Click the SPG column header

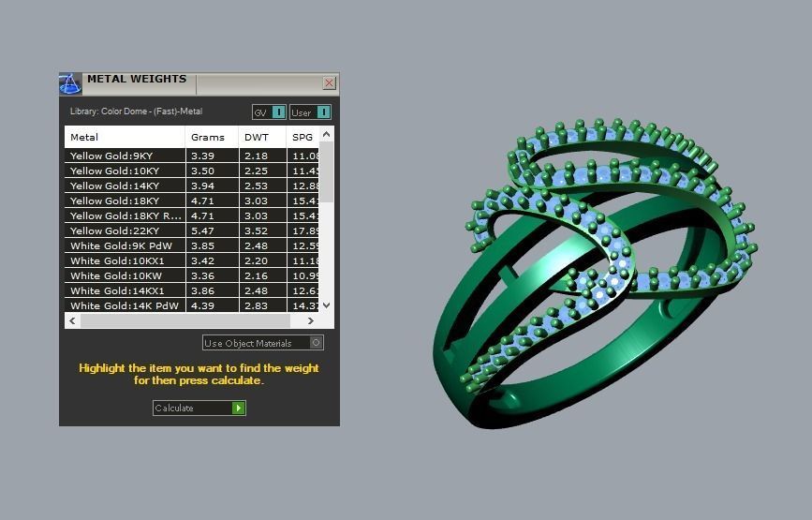point(303,137)
